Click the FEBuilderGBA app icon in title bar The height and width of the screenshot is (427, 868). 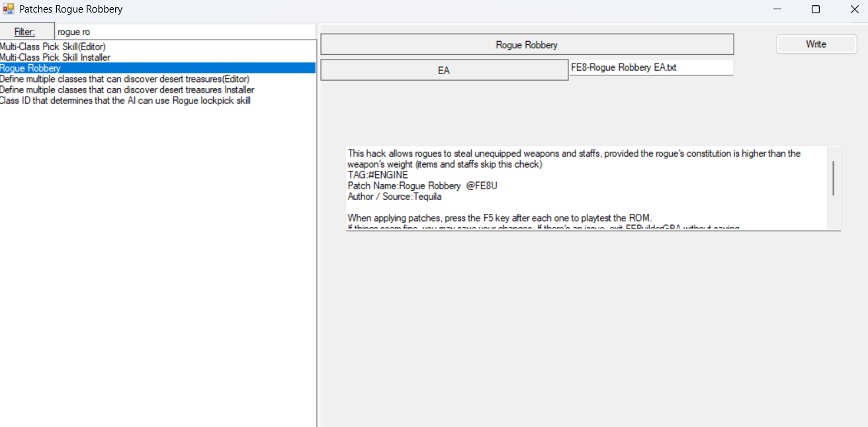click(9, 9)
